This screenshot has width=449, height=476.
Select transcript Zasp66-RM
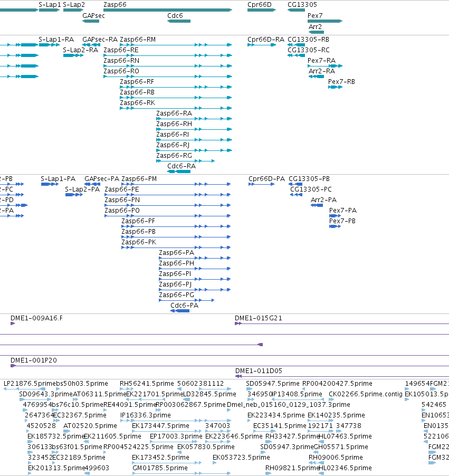pyautogui.click(x=138, y=40)
